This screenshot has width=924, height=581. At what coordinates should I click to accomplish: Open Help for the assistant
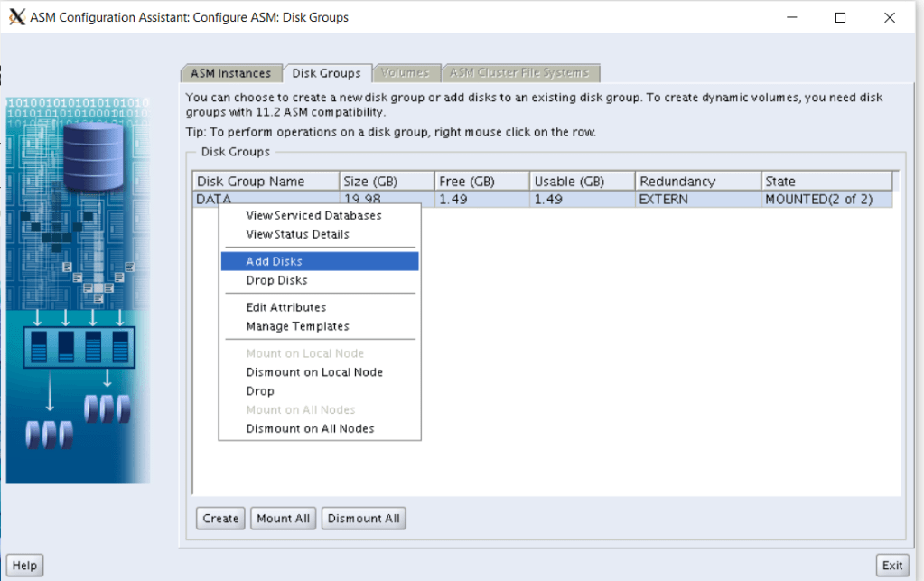(24, 566)
